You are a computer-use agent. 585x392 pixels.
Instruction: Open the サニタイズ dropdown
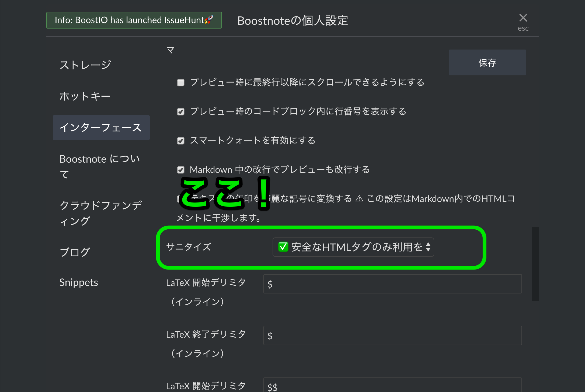pyautogui.click(x=353, y=247)
